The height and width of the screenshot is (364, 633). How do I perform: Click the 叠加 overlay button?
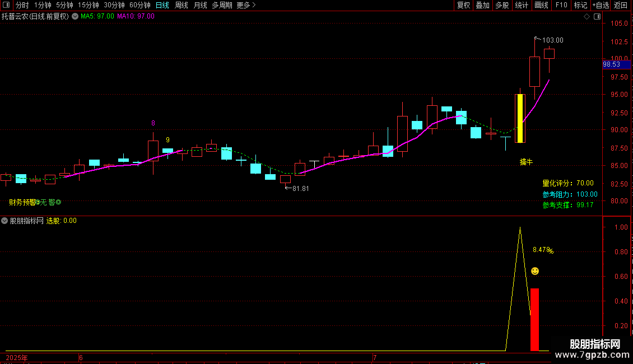482,5
